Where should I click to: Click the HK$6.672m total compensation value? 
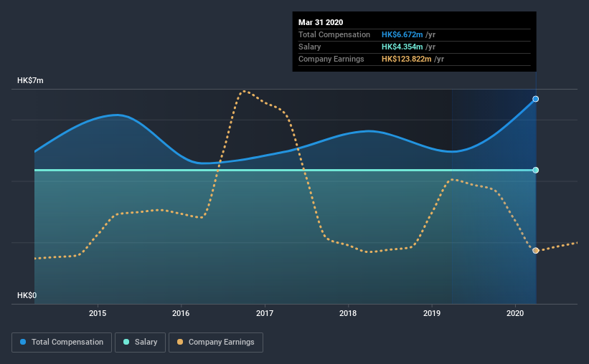coord(402,34)
